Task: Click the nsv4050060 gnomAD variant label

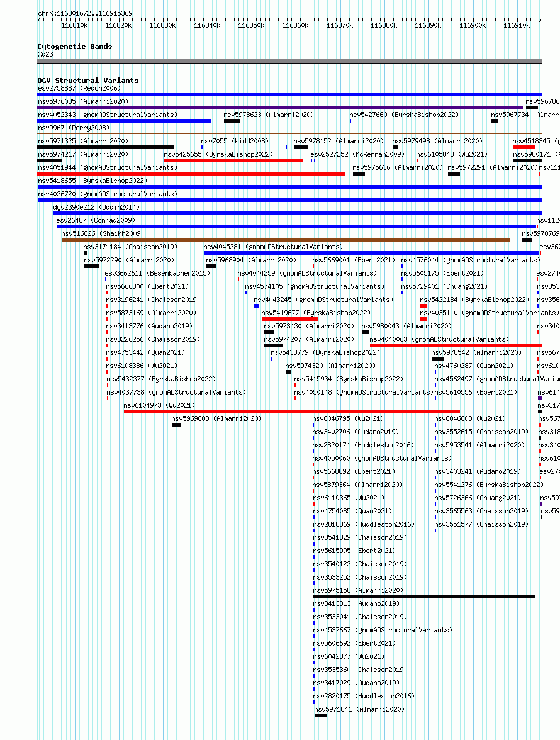Action: pos(382,458)
